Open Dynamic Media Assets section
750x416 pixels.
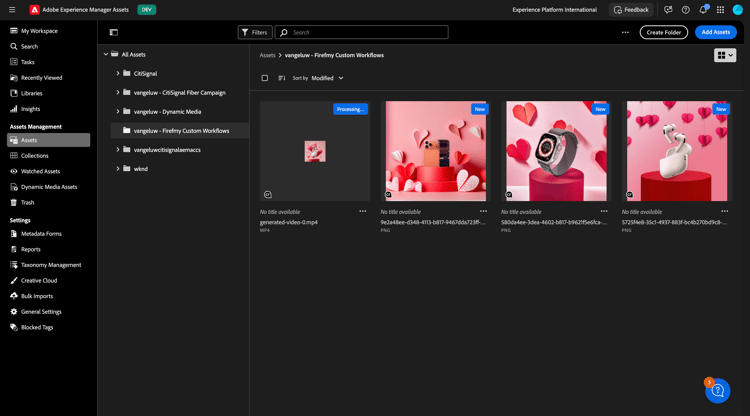pyautogui.click(x=49, y=187)
